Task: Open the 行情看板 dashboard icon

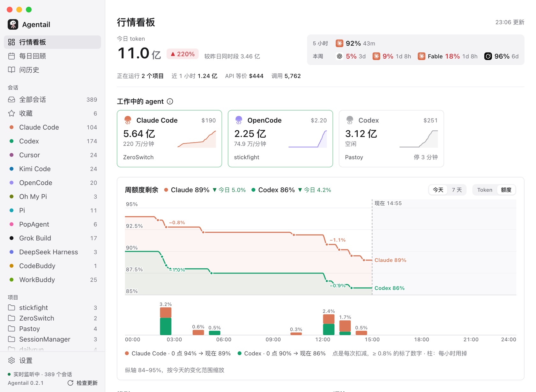Action: point(11,42)
